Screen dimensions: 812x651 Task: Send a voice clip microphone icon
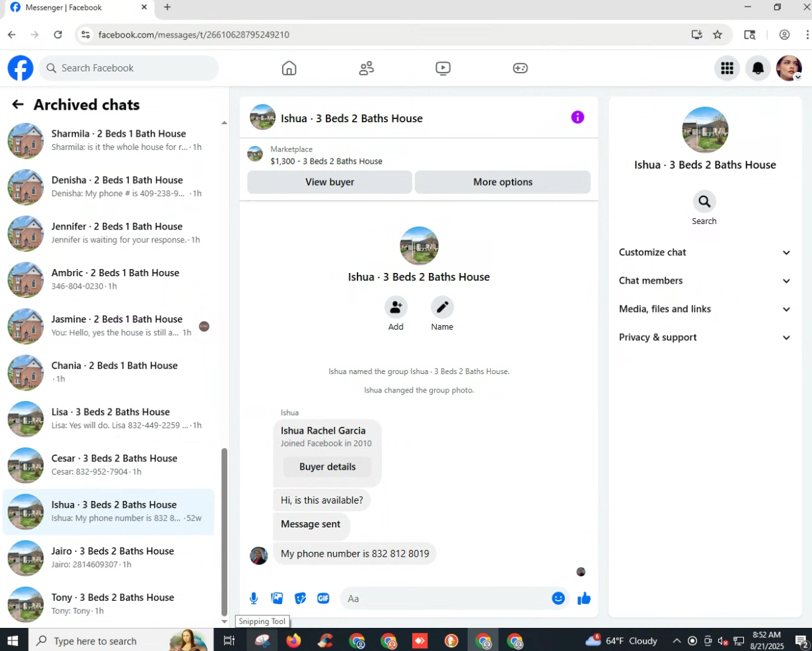pyautogui.click(x=254, y=599)
